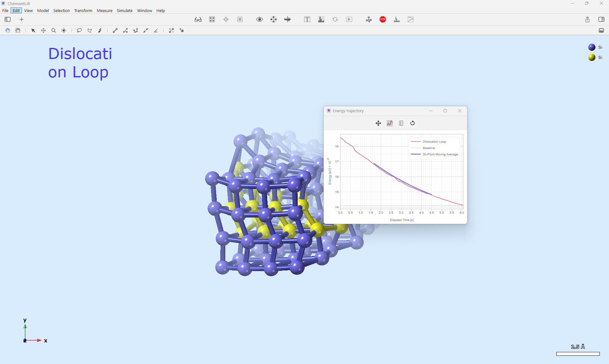609x364 pixels.
Task: Select the diagonal arrow measure tool
Action: click(146, 30)
